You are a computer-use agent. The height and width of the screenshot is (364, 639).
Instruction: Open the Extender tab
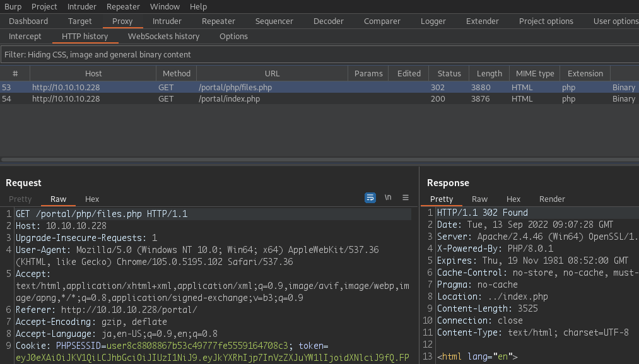point(482,21)
